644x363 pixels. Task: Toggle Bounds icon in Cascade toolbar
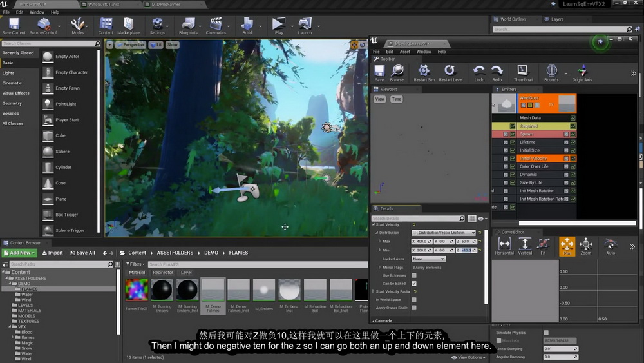coord(551,74)
